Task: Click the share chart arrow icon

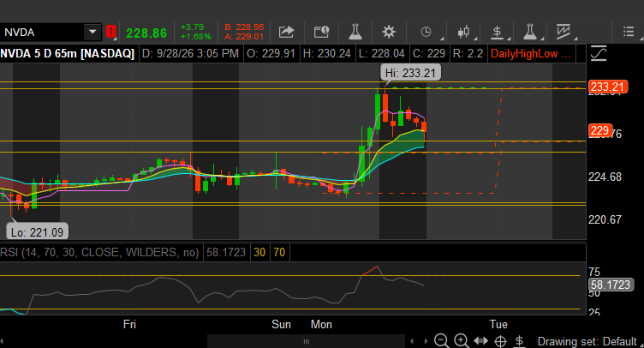Action: pos(286,32)
